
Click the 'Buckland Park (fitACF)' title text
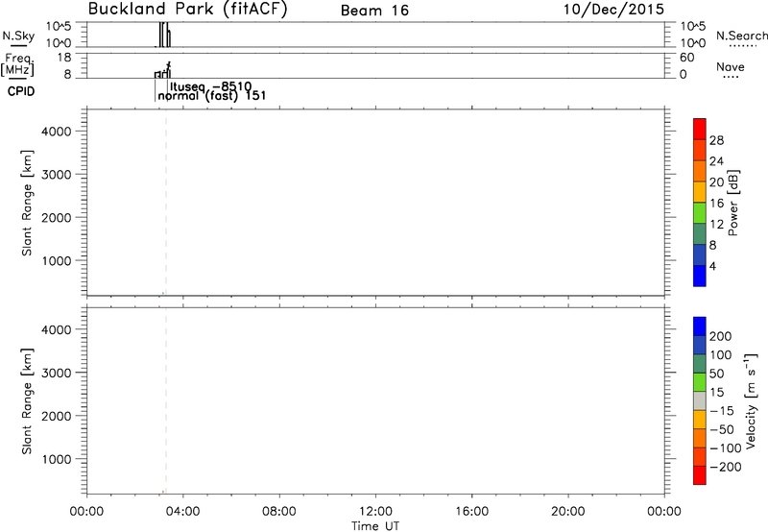click(x=187, y=10)
